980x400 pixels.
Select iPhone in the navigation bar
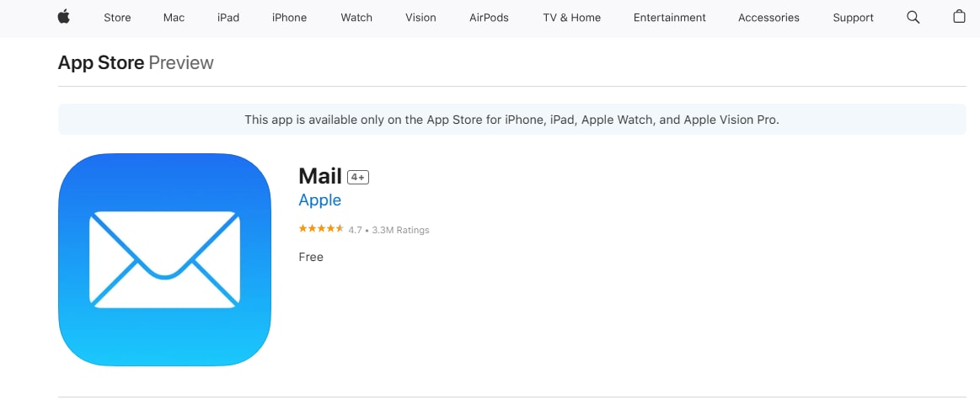[x=289, y=18]
